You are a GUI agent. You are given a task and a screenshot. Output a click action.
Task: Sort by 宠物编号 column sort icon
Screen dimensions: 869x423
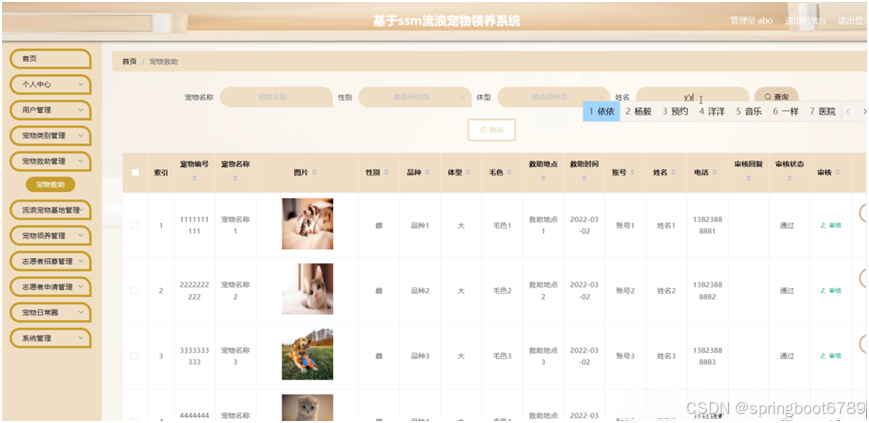(195, 179)
